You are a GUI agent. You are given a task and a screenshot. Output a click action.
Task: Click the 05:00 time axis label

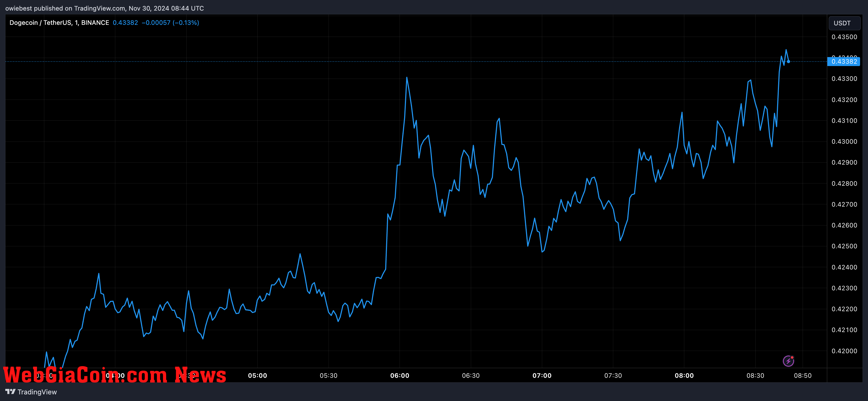[x=258, y=375]
